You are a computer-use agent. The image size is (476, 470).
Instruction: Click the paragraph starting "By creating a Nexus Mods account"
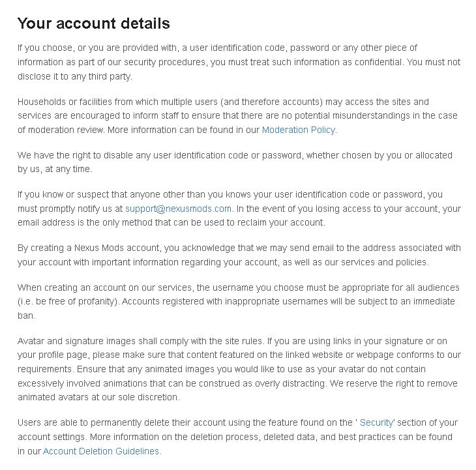[239, 255]
